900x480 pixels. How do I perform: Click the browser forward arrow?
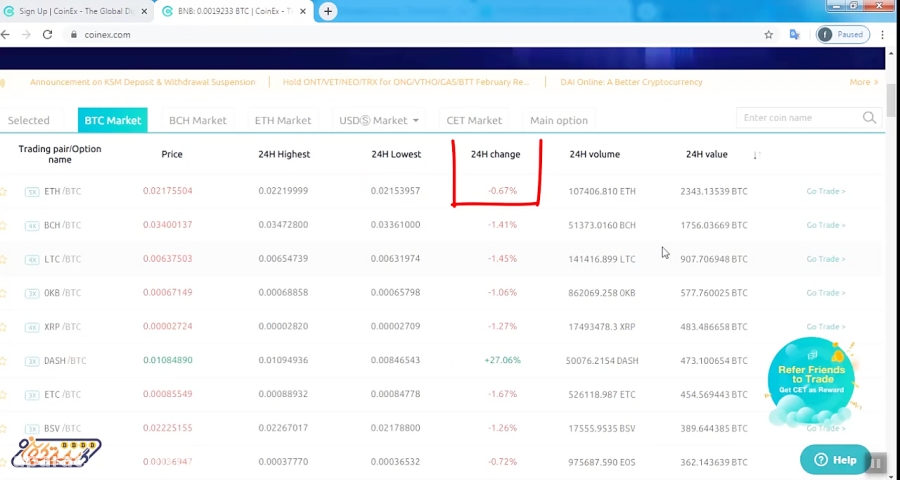pos(26,34)
